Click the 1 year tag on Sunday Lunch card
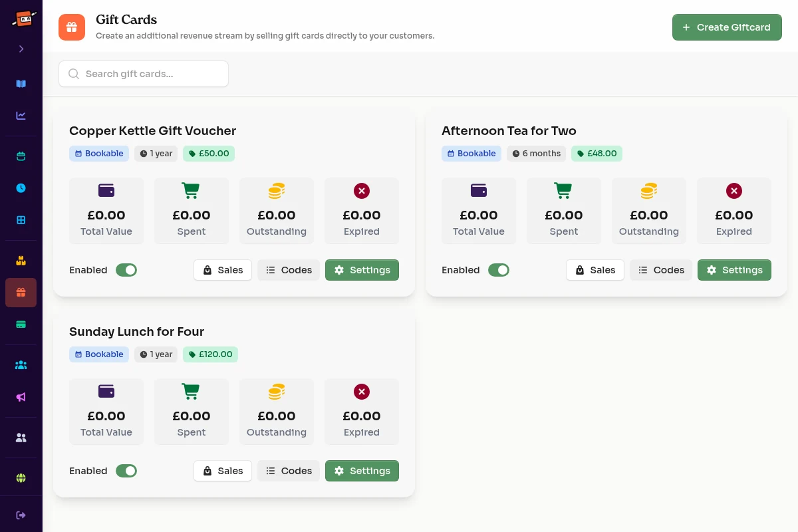Viewport: 798px width, 532px height. click(156, 354)
